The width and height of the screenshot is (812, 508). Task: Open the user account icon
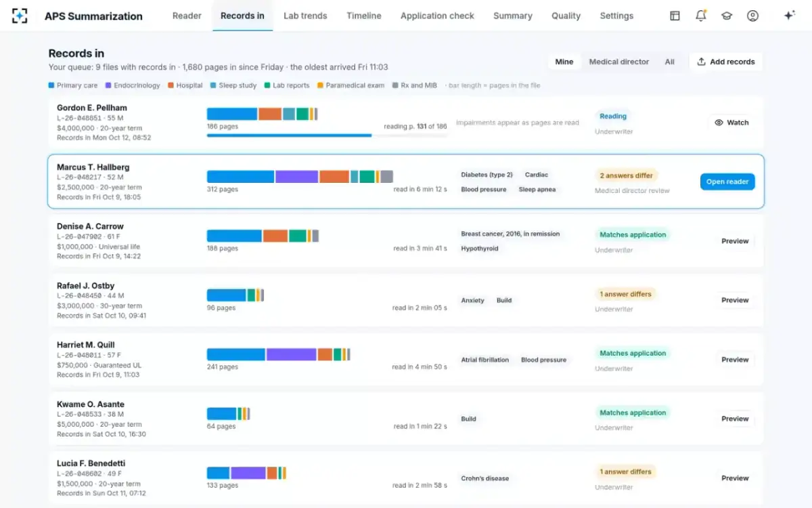tap(752, 16)
